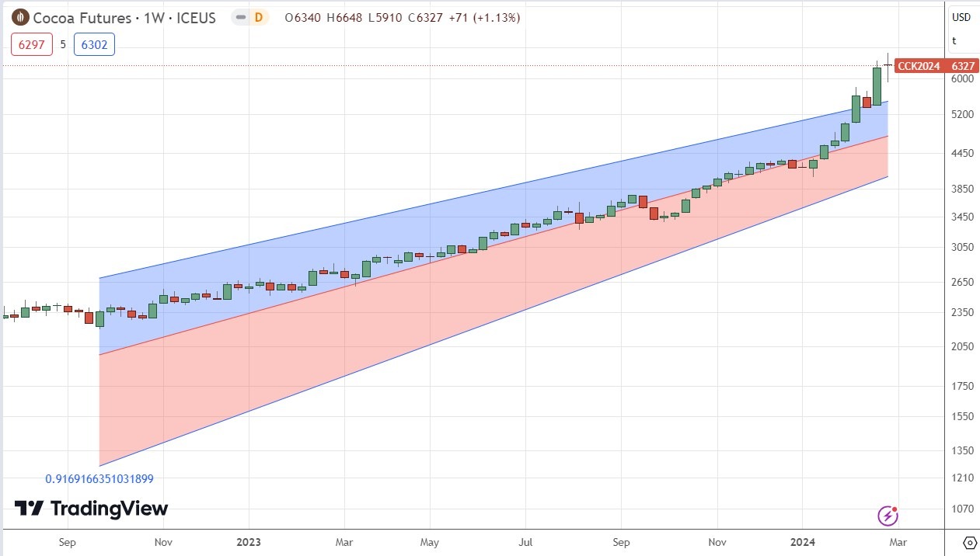Click the orange D delayed data badge
The width and height of the screenshot is (980, 556).
[257, 17]
